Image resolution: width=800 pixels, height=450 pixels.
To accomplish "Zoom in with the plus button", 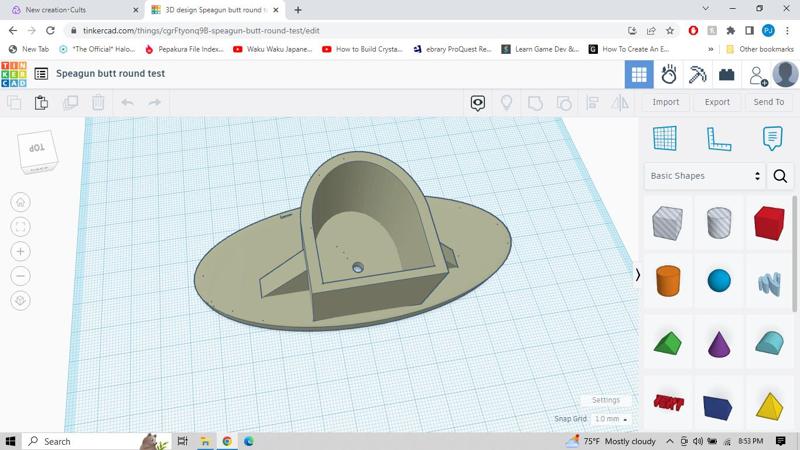I will point(20,251).
